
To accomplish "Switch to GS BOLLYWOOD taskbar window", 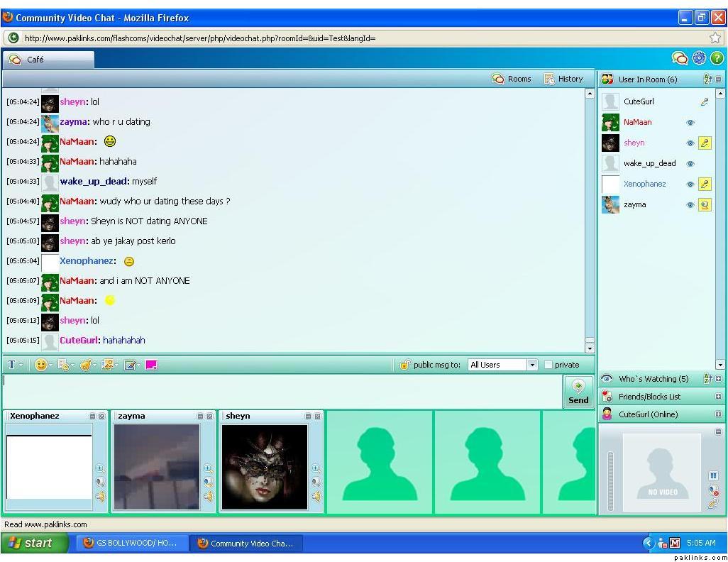I will pos(130,543).
